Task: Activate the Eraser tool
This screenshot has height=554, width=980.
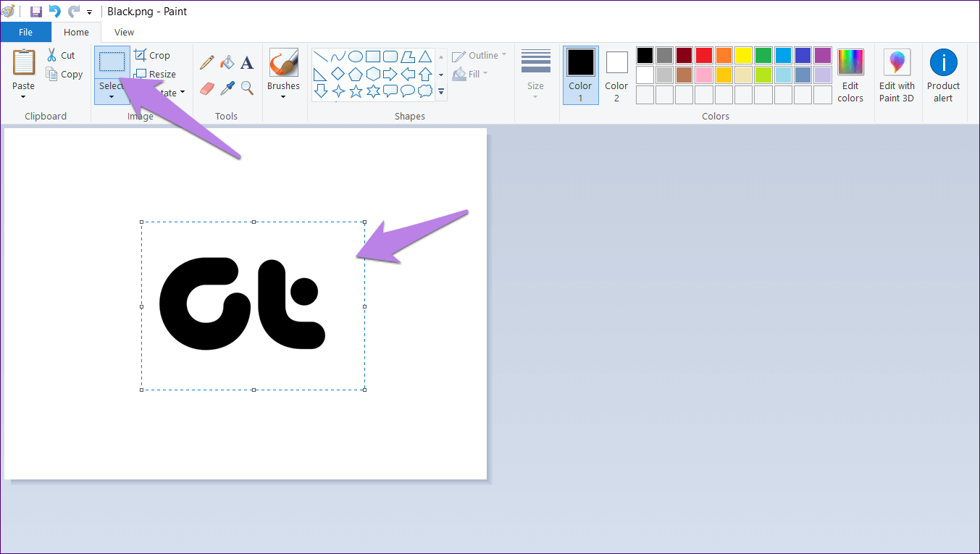Action: click(x=207, y=88)
